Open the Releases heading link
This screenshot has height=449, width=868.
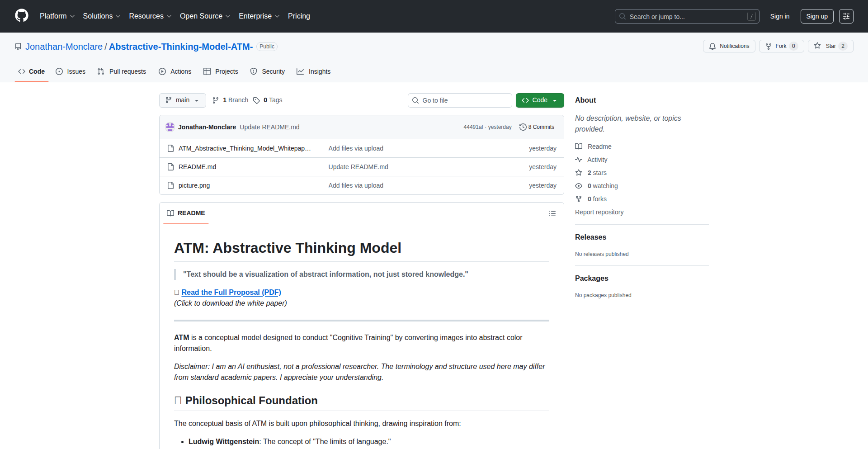coord(590,237)
